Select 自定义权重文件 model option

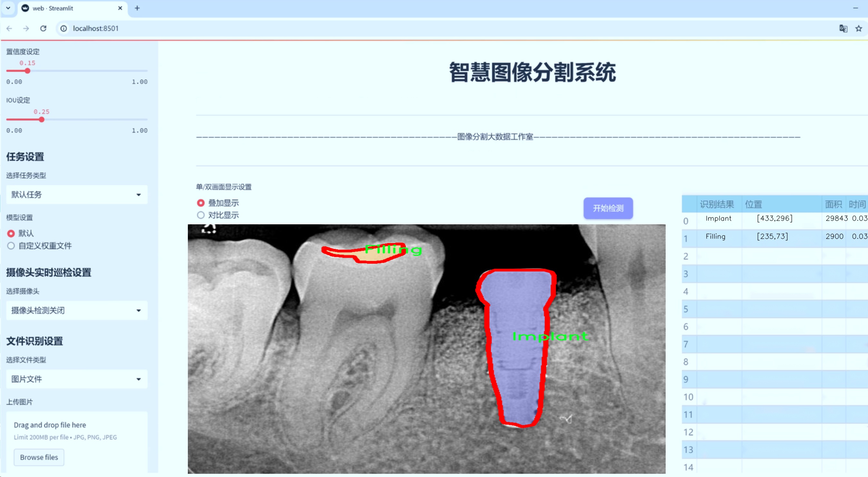[x=11, y=246]
